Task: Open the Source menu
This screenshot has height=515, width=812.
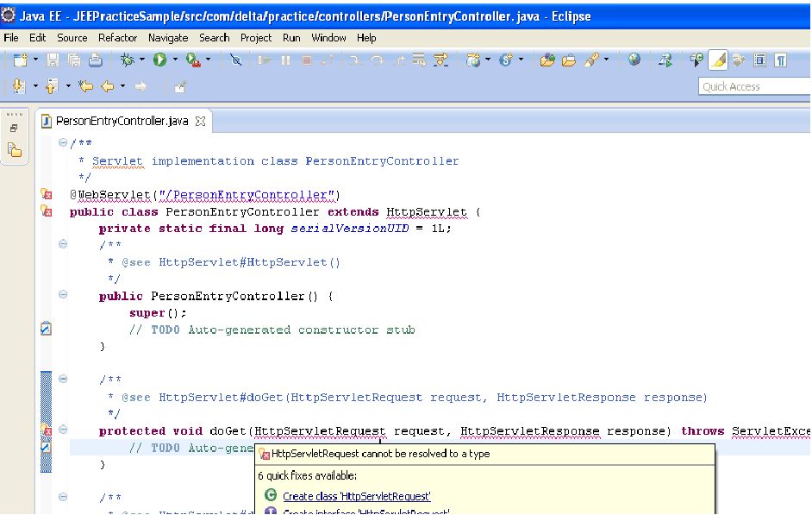Action: 72,38
